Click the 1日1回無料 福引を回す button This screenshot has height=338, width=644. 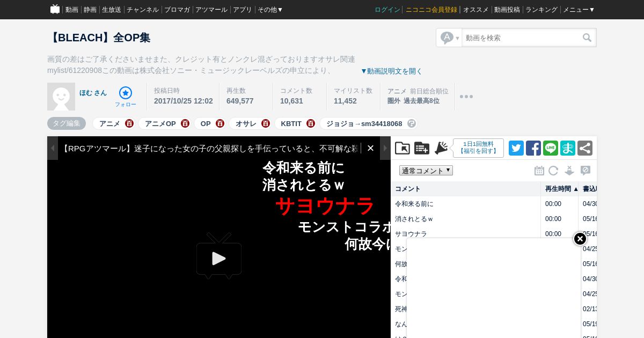(478, 148)
